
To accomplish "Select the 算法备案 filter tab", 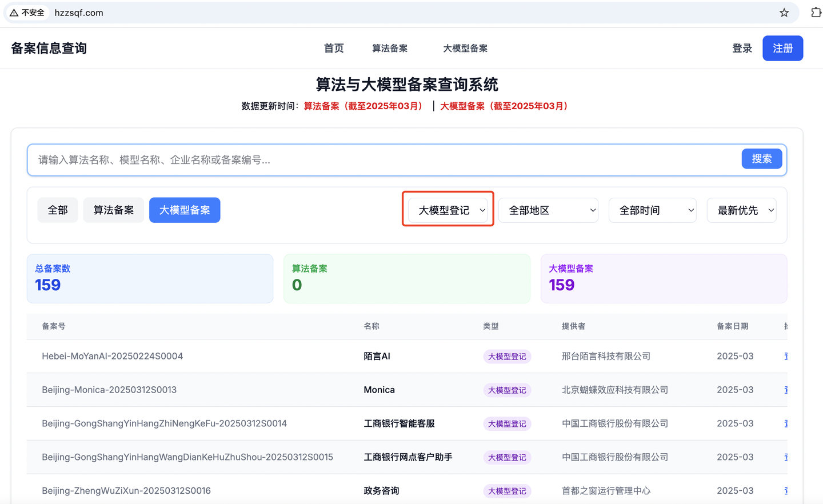I will click(x=114, y=210).
